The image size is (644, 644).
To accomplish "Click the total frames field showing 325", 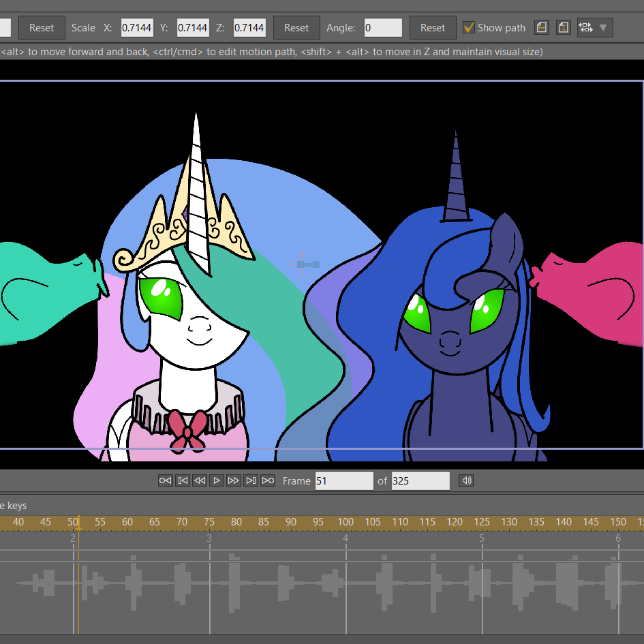I will pos(420,480).
